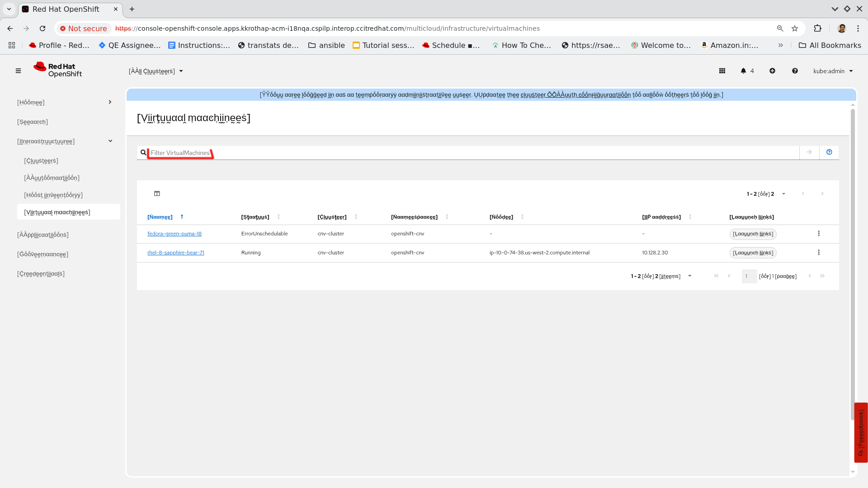Click the manage columns icon
Image resolution: width=868 pixels, height=488 pixels.
pyautogui.click(x=157, y=194)
